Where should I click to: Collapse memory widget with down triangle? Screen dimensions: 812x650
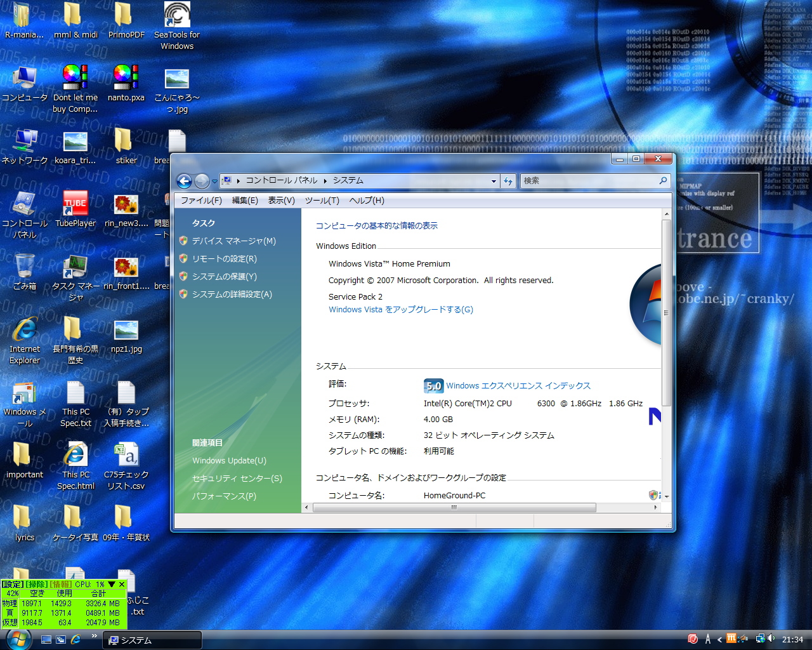click(x=112, y=585)
